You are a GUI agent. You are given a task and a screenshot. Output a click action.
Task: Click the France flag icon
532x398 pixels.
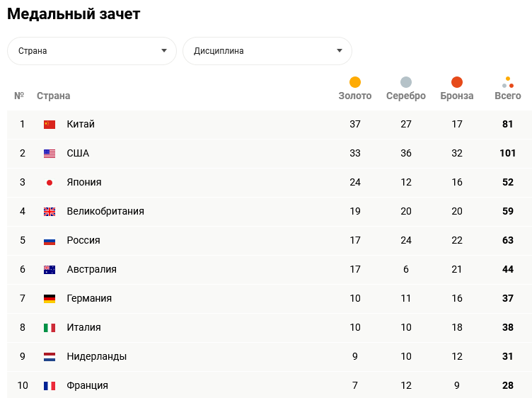click(x=50, y=386)
